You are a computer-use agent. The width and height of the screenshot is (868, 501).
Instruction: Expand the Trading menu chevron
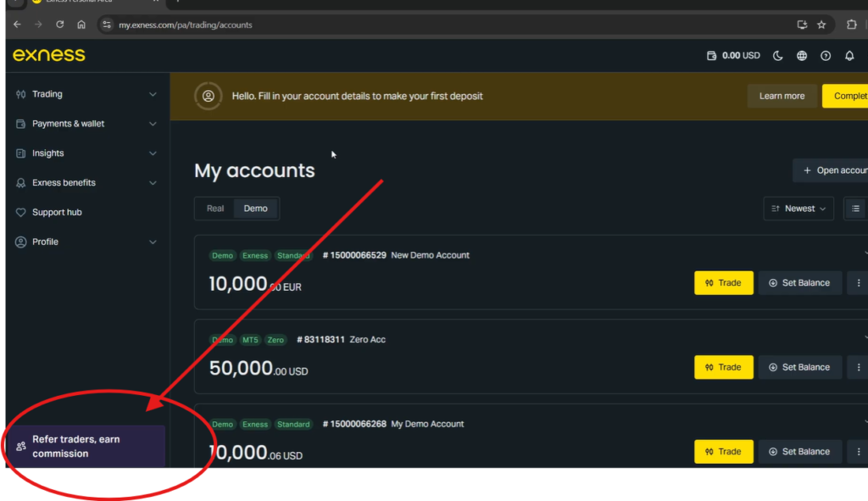click(153, 94)
